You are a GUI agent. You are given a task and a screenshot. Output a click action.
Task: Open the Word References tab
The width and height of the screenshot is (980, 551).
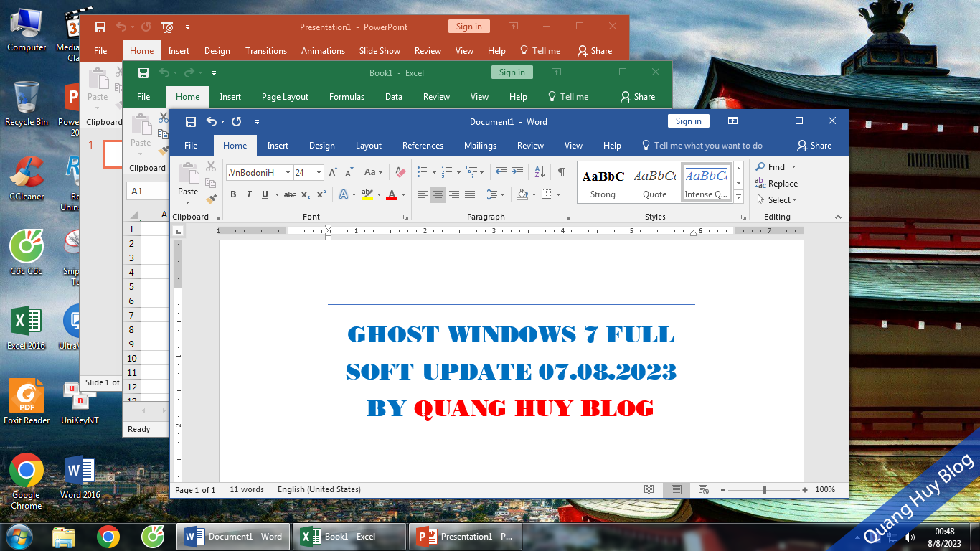(x=423, y=145)
